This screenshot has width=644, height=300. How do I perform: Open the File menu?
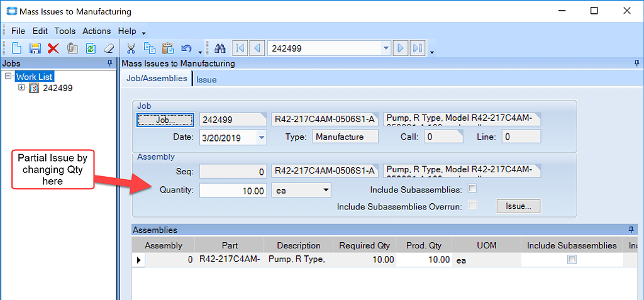(x=18, y=31)
